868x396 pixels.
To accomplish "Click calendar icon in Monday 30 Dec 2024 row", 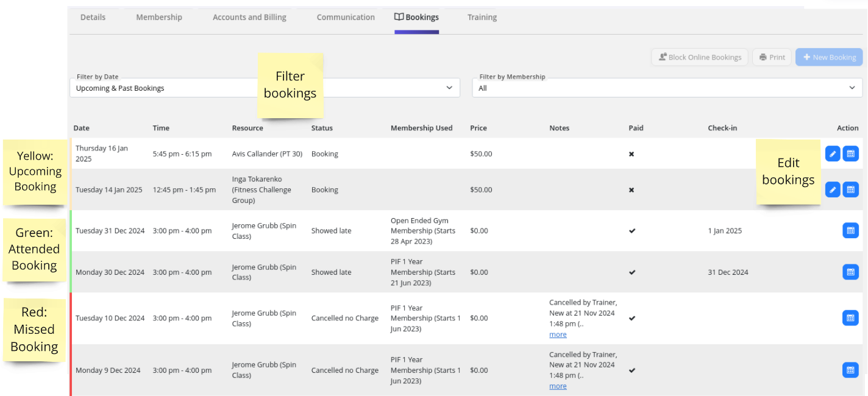I will (x=851, y=272).
